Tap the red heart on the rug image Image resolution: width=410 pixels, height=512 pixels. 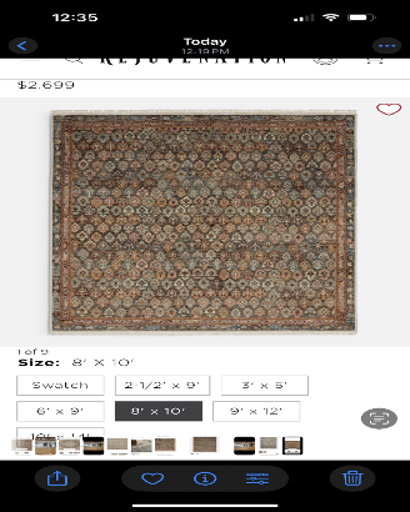click(x=389, y=109)
